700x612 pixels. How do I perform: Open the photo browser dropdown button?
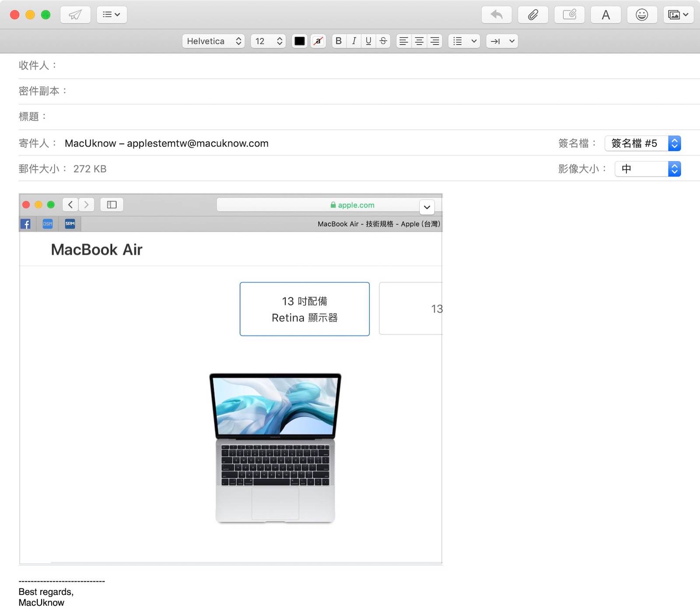tap(679, 15)
